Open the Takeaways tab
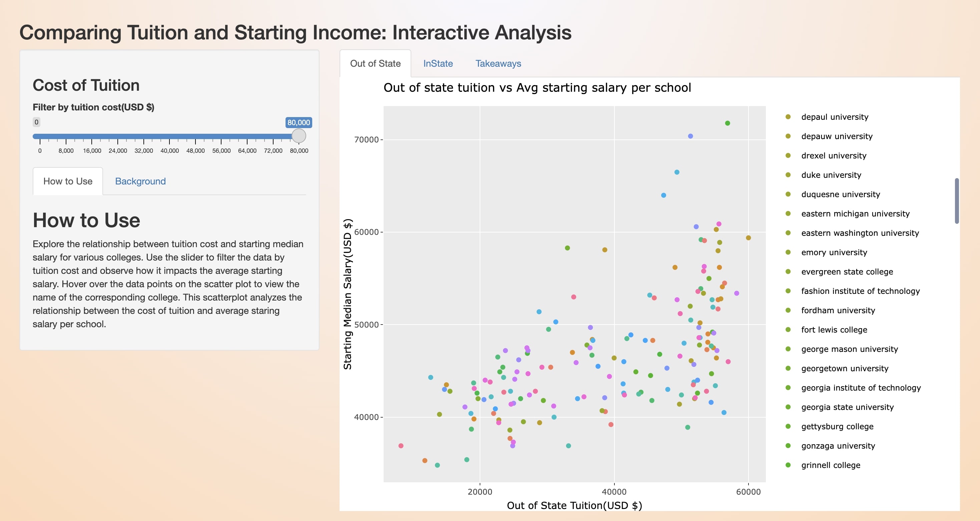980x521 pixels. coord(498,63)
